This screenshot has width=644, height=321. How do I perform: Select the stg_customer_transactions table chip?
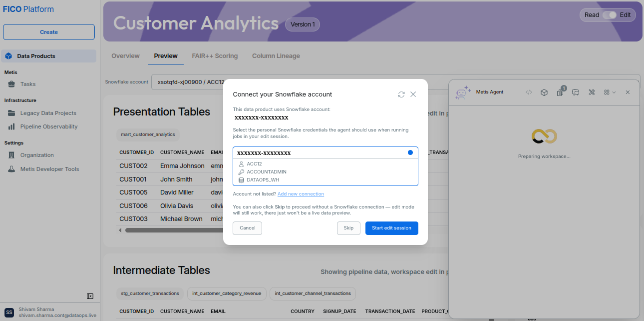[150, 293]
